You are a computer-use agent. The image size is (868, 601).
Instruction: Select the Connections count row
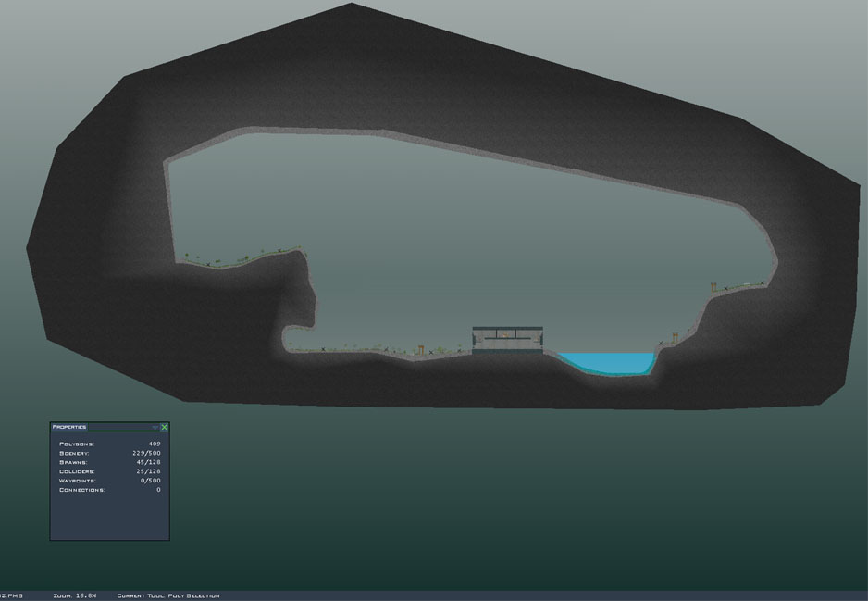(109, 490)
